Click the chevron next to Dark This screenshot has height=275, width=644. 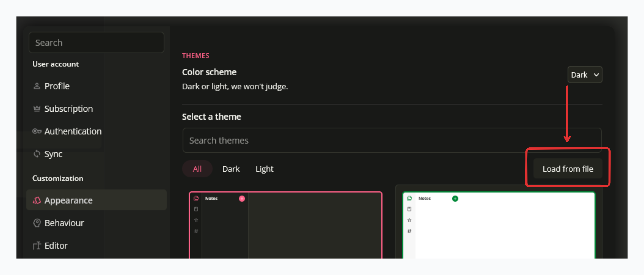(596, 75)
